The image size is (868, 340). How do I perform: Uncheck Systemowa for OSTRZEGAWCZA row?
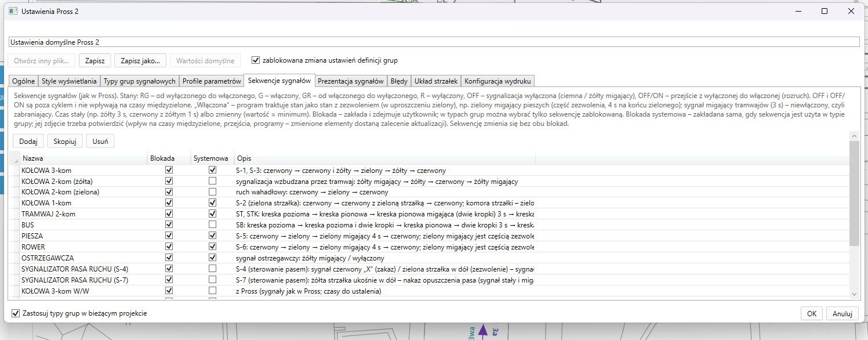[213, 258]
